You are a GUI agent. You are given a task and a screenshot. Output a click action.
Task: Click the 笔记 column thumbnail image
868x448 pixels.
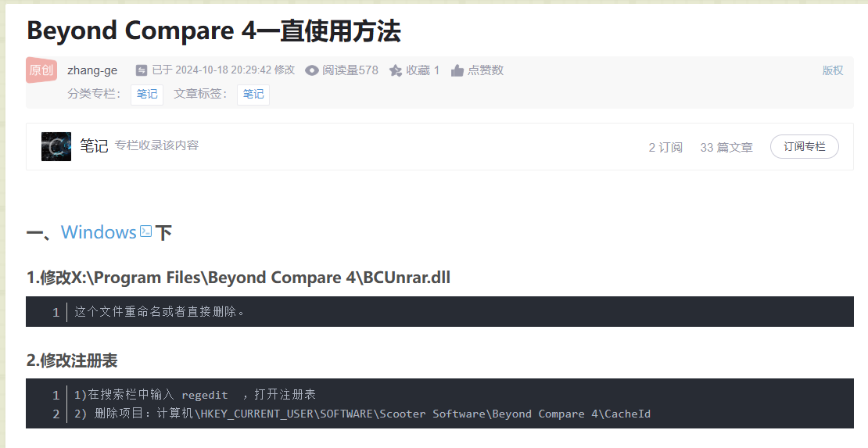point(56,147)
